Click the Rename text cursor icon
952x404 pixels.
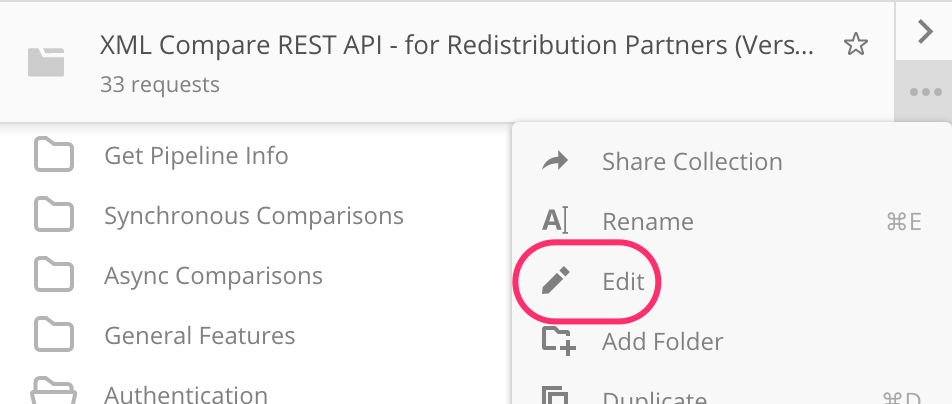pyautogui.click(x=555, y=222)
